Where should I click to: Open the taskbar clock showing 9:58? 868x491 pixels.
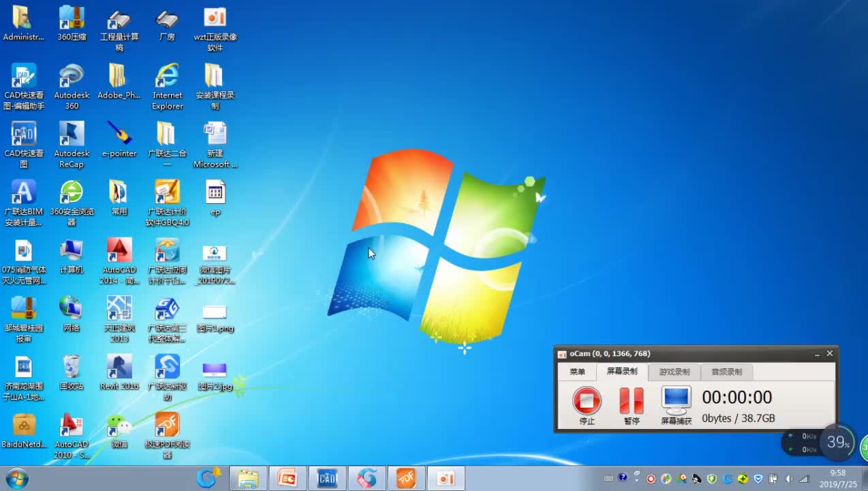pyautogui.click(x=838, y=478)
